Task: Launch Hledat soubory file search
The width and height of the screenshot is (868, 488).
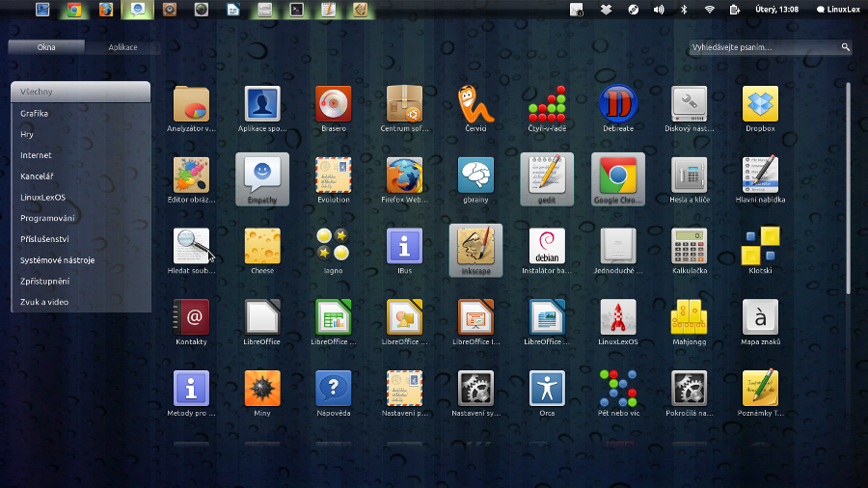Action: (x=191, y=251)
